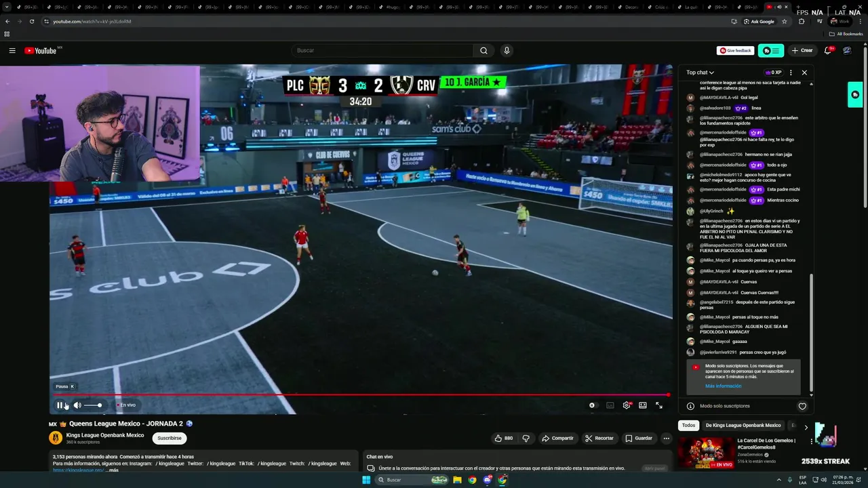Open the kingsleague.pro link in description
868x488 pixels.
(78, 470)
